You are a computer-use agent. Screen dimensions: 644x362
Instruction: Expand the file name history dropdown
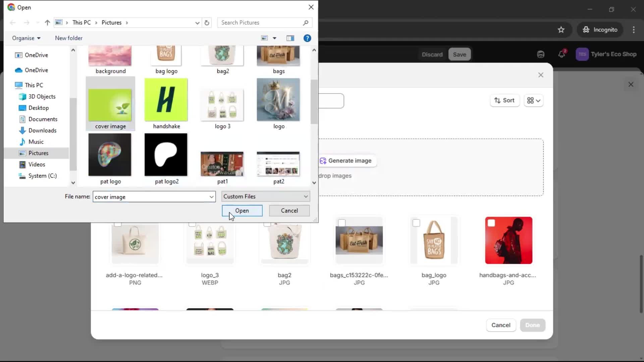[x=211, y=197]
